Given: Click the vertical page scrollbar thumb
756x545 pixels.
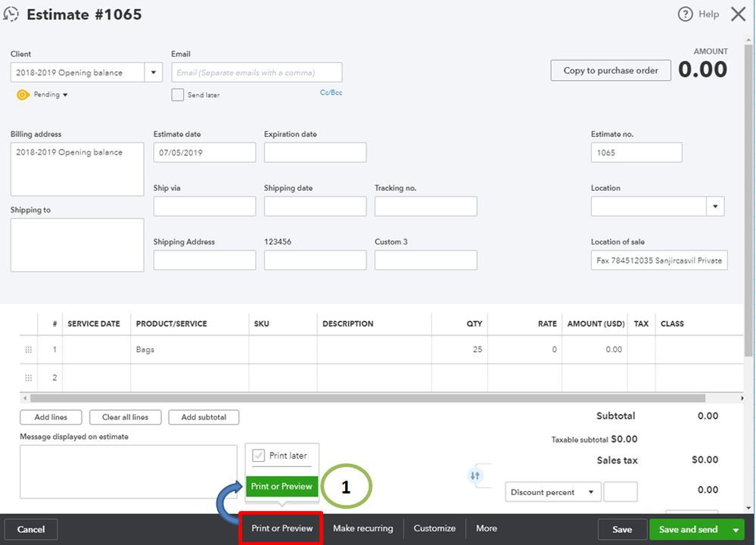Looking at the screenshot, I should click(748, 201).
